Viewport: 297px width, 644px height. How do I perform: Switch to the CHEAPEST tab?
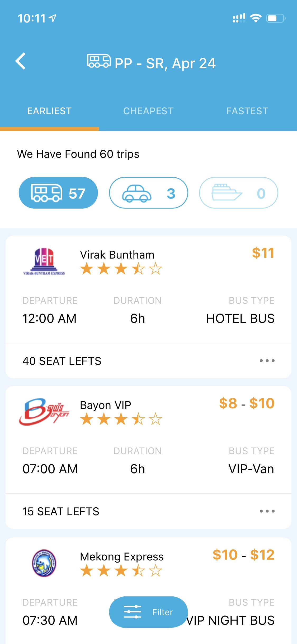tap(148, 111)
